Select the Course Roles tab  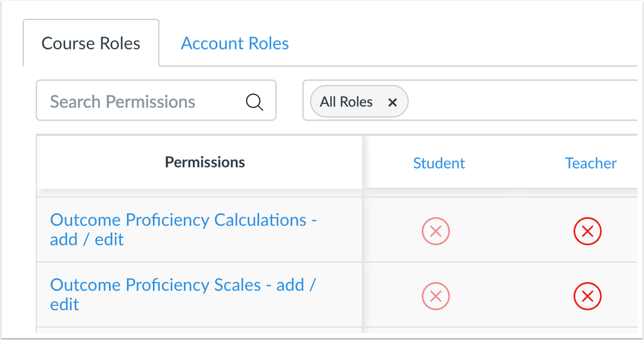[x=91, y=43]
